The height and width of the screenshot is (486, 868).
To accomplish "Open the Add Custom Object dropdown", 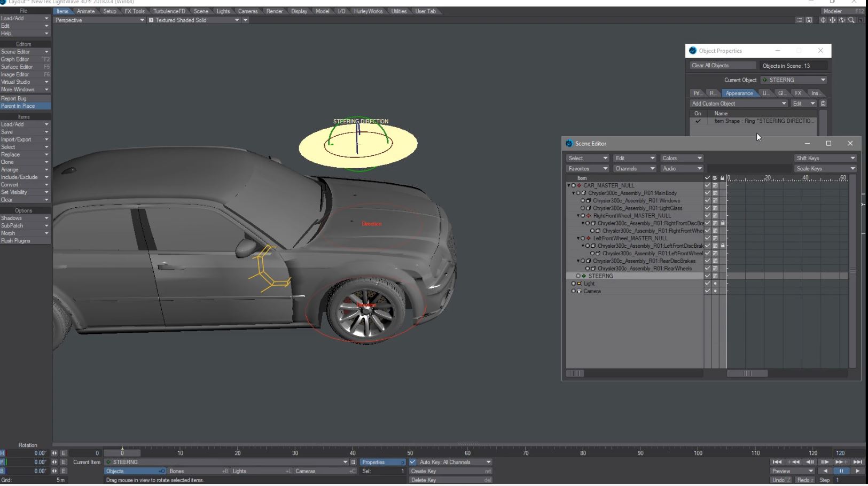I will 739,104.
